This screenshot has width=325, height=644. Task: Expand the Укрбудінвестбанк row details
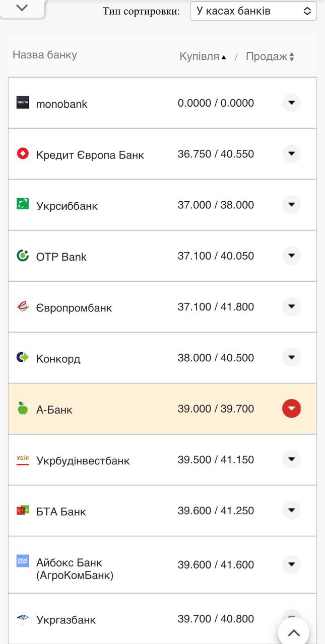coord(291,459)
